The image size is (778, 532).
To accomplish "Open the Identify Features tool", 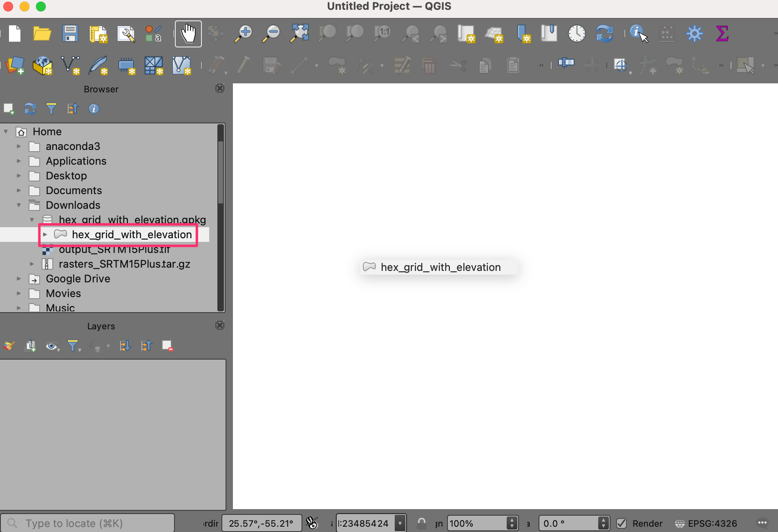I will (x=638, y=34).
